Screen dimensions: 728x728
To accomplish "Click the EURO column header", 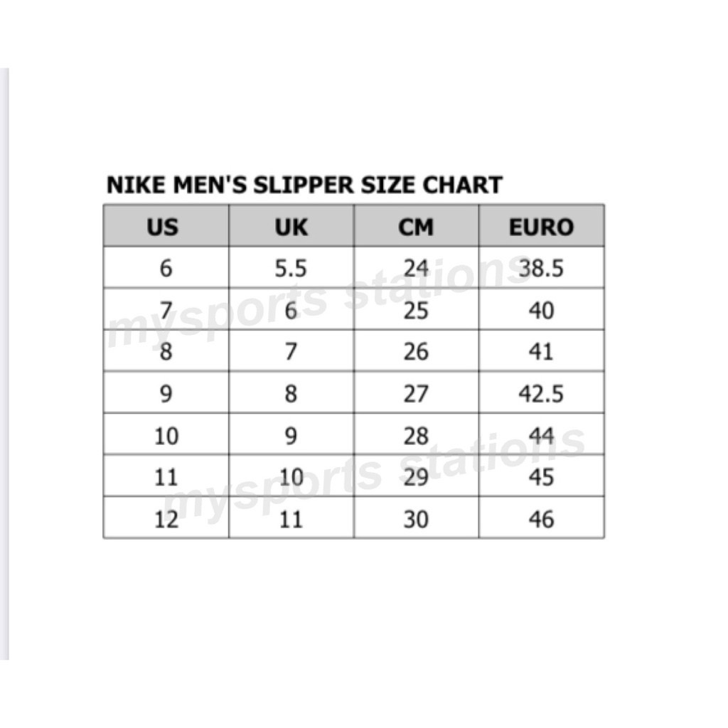I will coord(541,227).
